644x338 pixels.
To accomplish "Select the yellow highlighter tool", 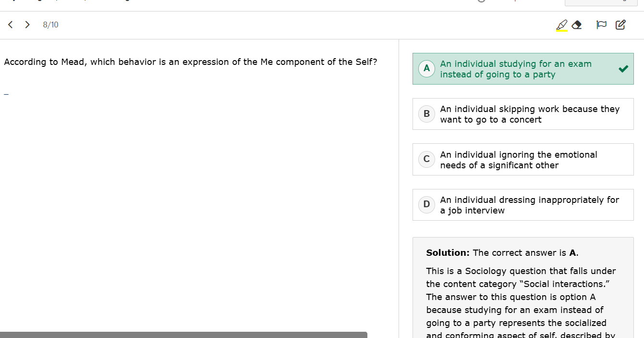I will 561,25.
